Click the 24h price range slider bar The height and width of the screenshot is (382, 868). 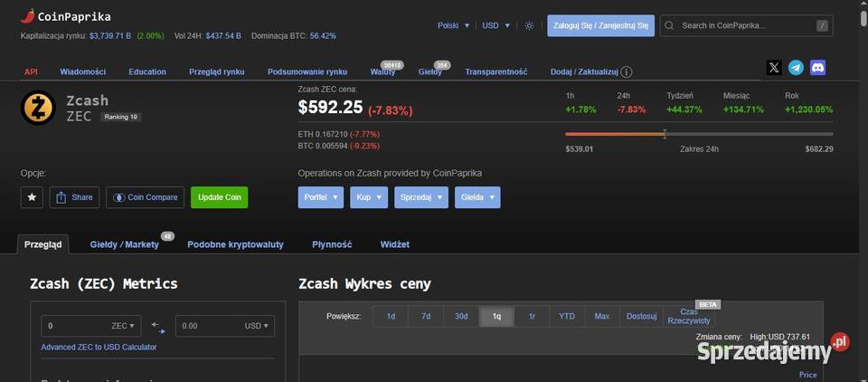tap(699, 134)
